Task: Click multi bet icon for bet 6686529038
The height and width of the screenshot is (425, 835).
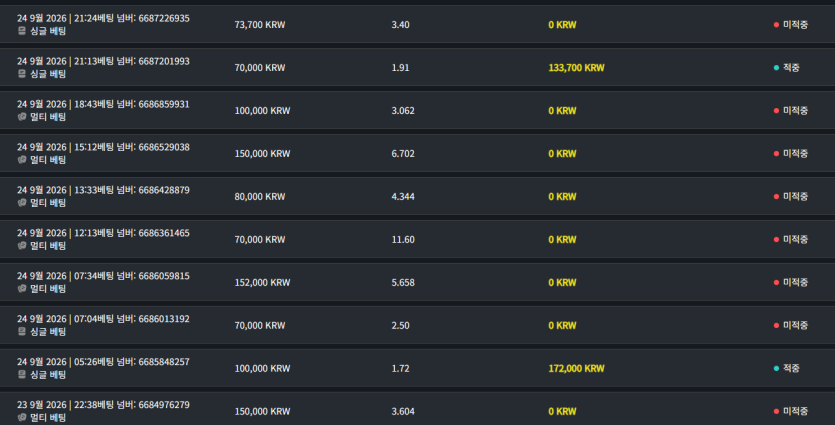Action: coord(22,160)
